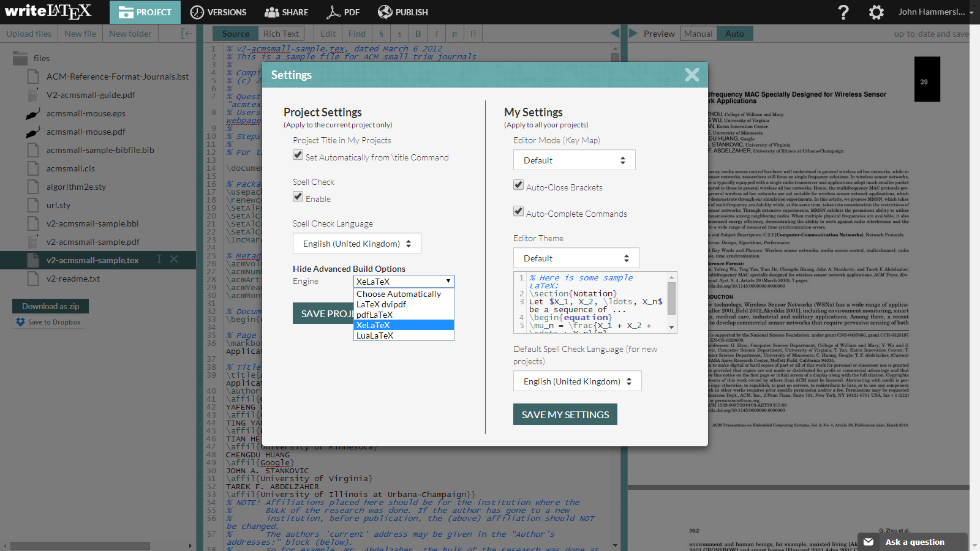This screenshot has height=551, width=980.
Task: Click the Download as zip button
Action: 50,306
